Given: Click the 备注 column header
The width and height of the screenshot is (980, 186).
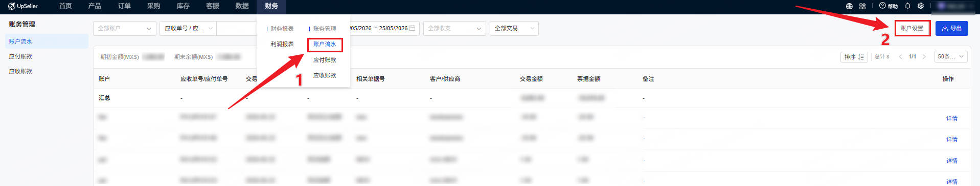Looking at the screenshot, I should 648,79.
